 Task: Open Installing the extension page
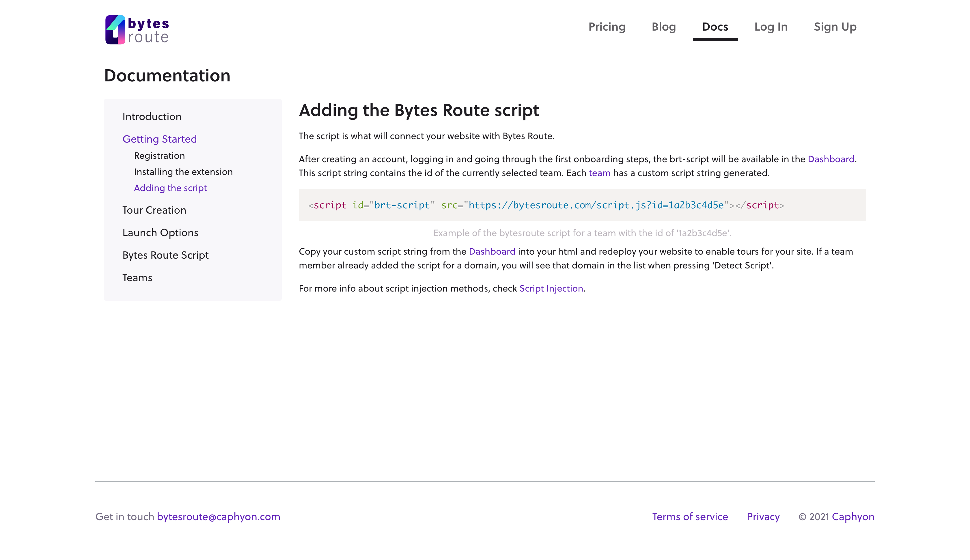click(x=183, y=171)
